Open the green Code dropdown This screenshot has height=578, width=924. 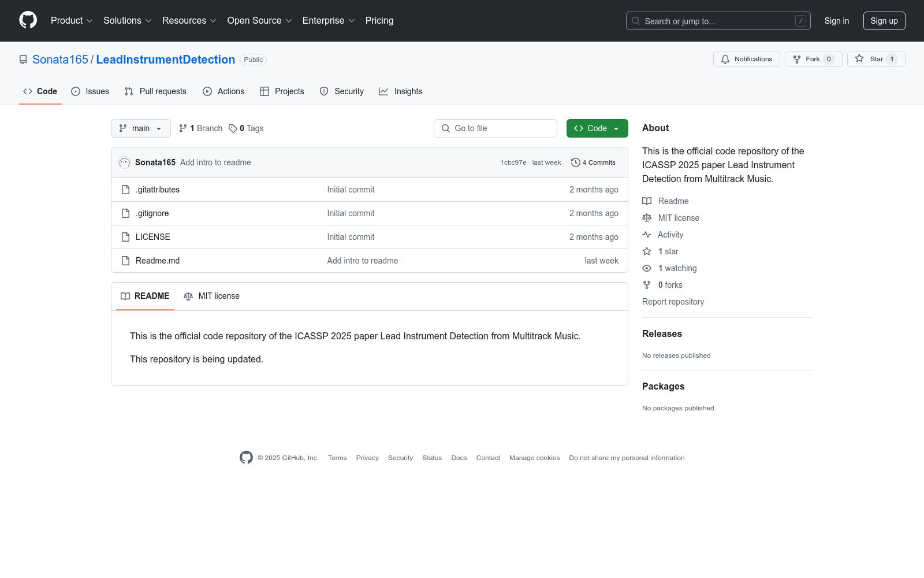(597, 128)
